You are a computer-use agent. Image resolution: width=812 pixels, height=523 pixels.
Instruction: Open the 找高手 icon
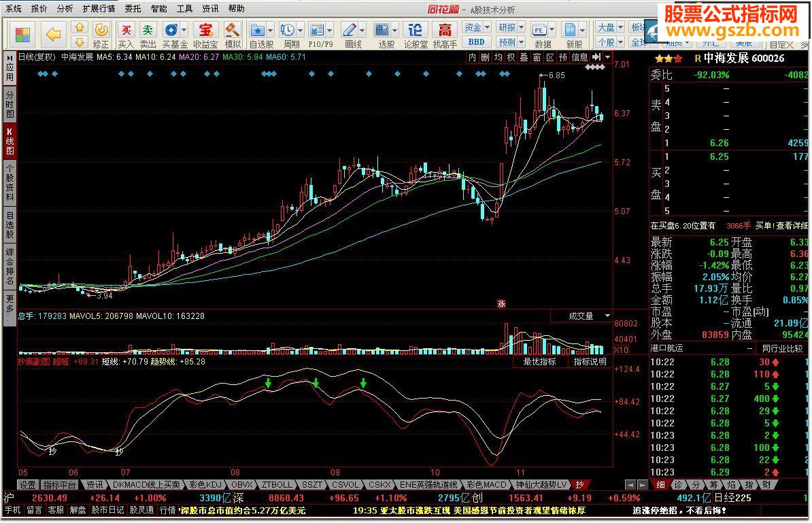click(x=444, y=30)
